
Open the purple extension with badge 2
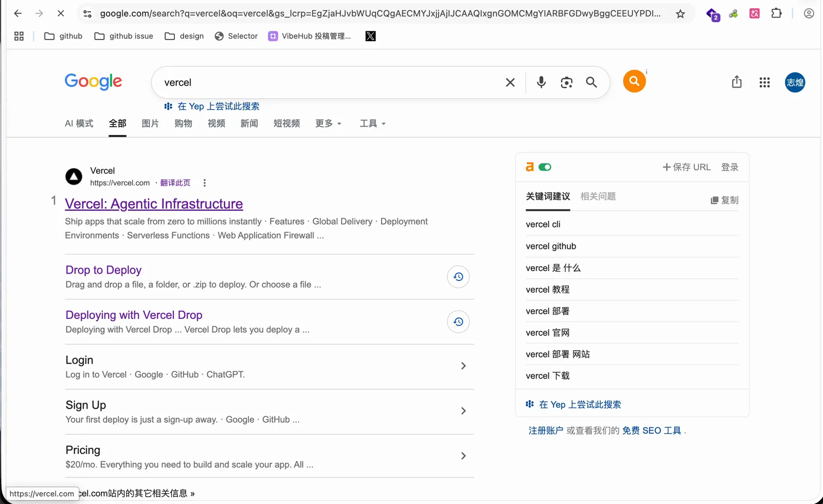pyautogui.click(x=712, y=14)
